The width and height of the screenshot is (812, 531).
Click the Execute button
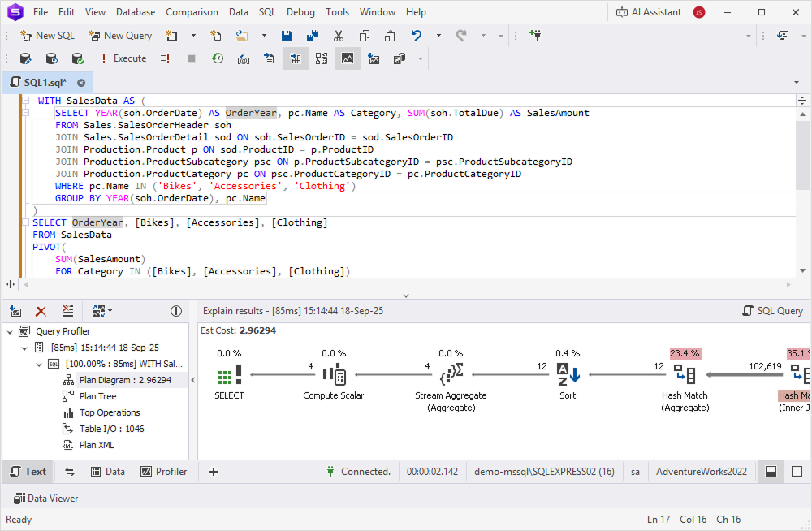[x=129, y=58]
